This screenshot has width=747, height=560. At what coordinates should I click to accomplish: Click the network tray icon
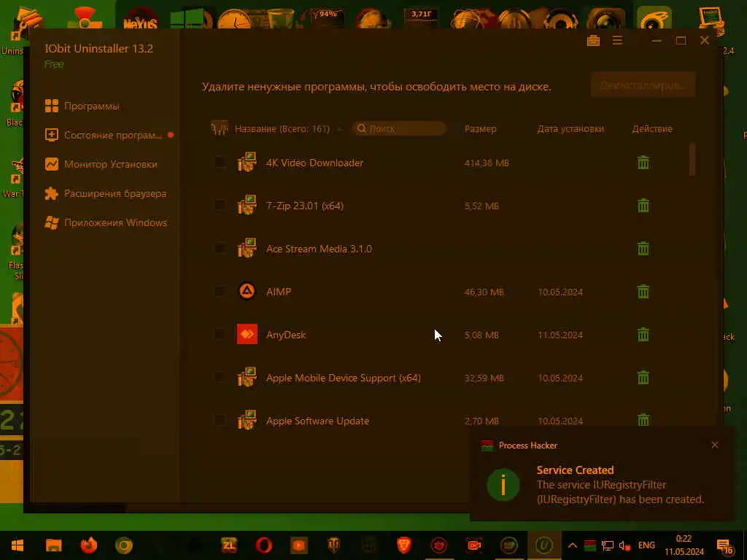pyautogui.click(x=608, y=545)
